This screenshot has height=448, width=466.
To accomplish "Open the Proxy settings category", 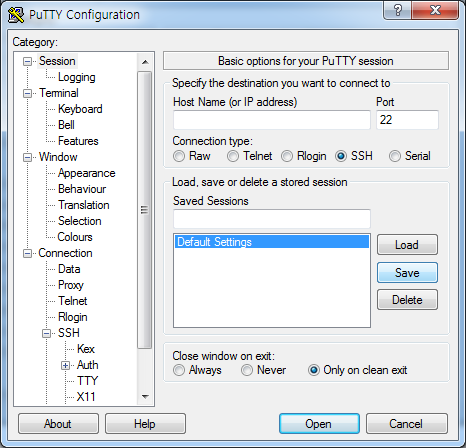I will tap(71, 285).
